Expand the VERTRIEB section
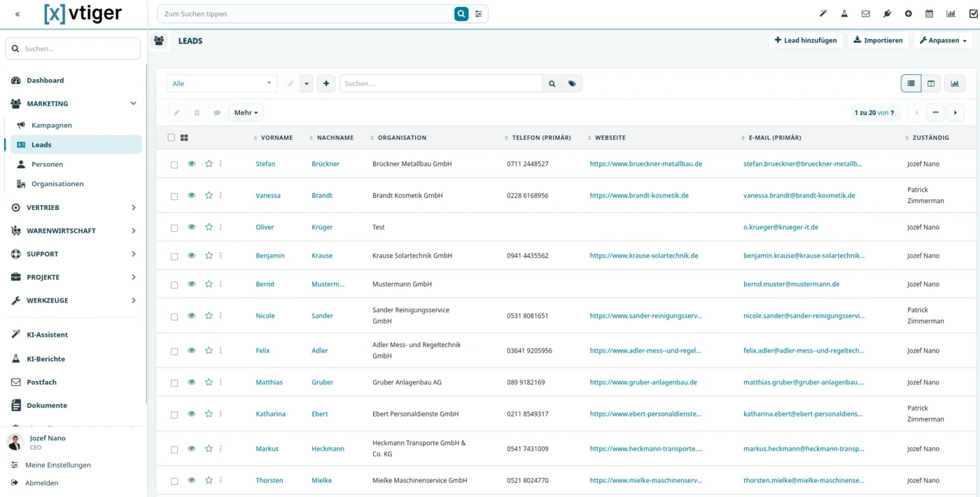 [133, 208]
